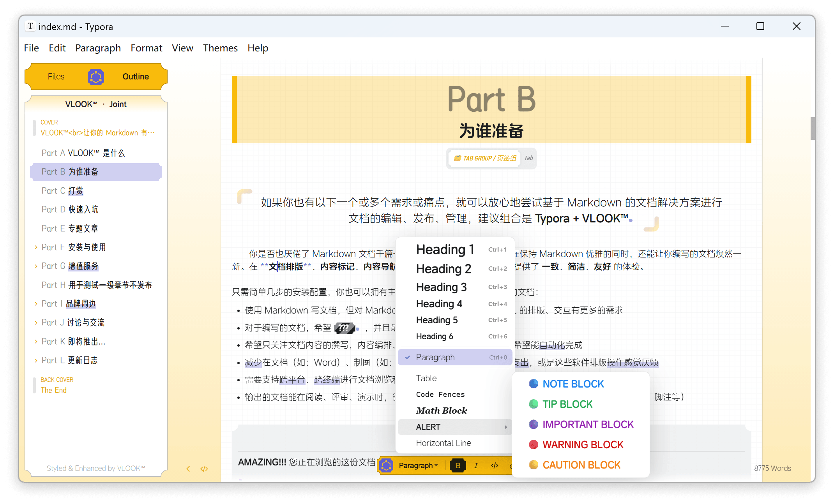Open the View menu
The width and height of the screenshot is (834, 504).
[183, 48]
